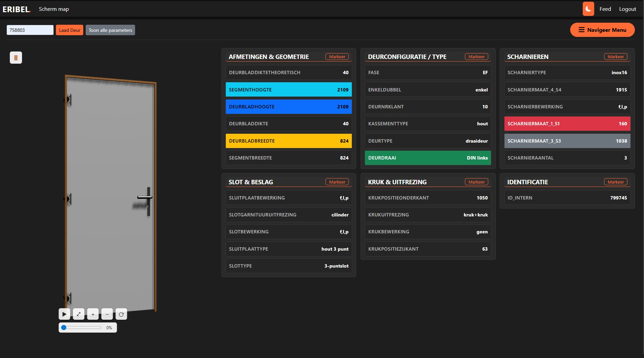644x358 pixels.
Task: Select the blue DEURBLADHOOGTE row
Action: click(289, 107)
